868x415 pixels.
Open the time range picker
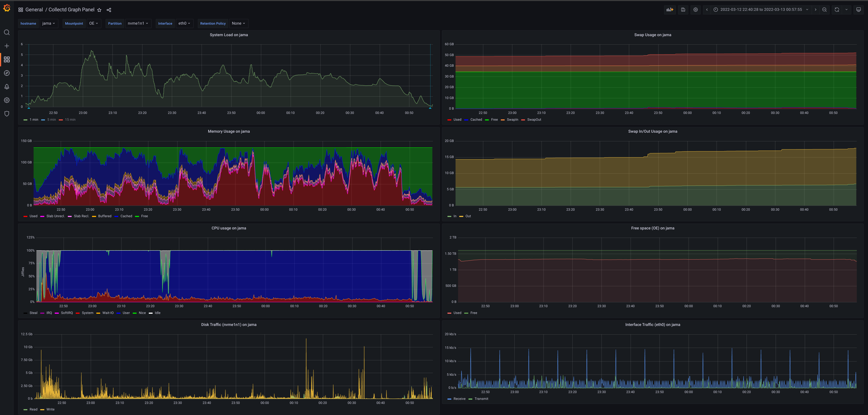point(761,10)
